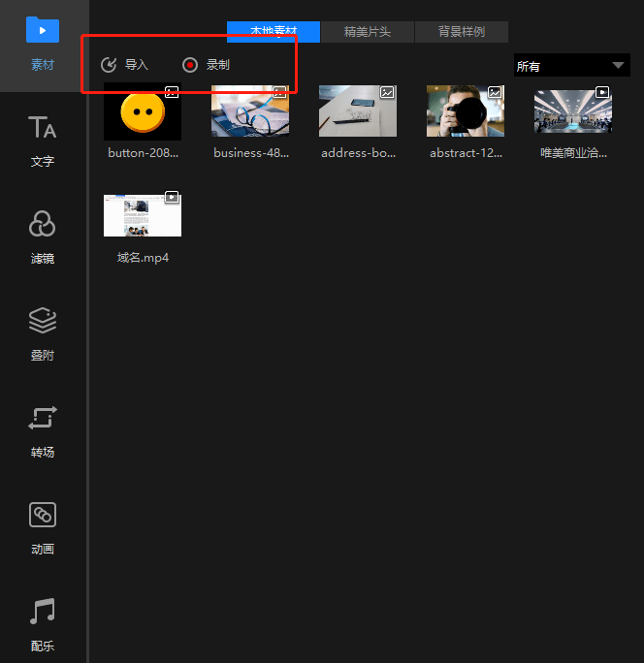Switch to the 精美片头 tab

point(367,32)
